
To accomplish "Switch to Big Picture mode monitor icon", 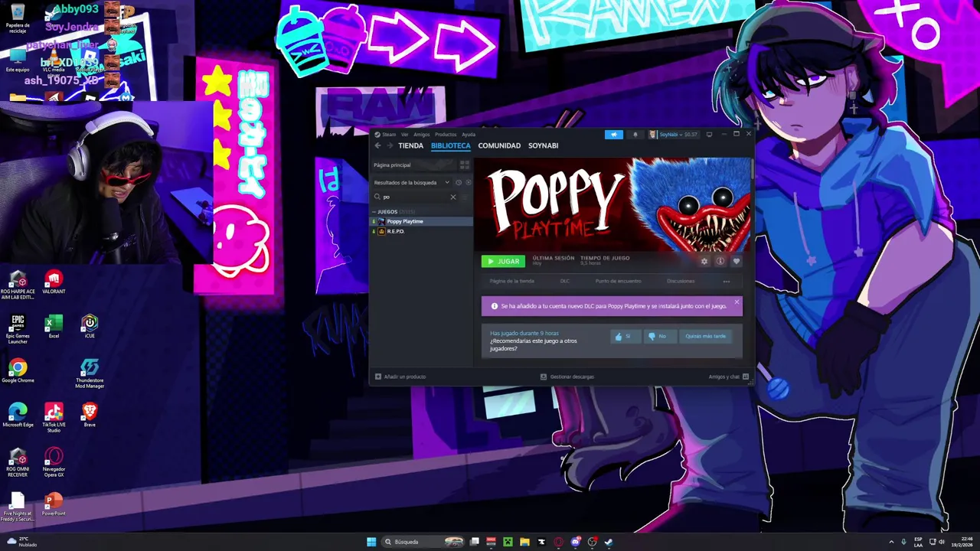I will tap(709, 134).
